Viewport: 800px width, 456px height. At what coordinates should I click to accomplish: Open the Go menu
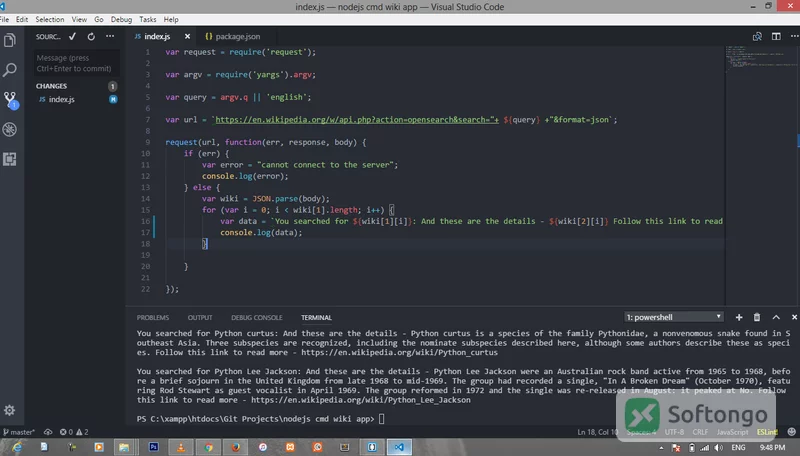coord(98,19)
